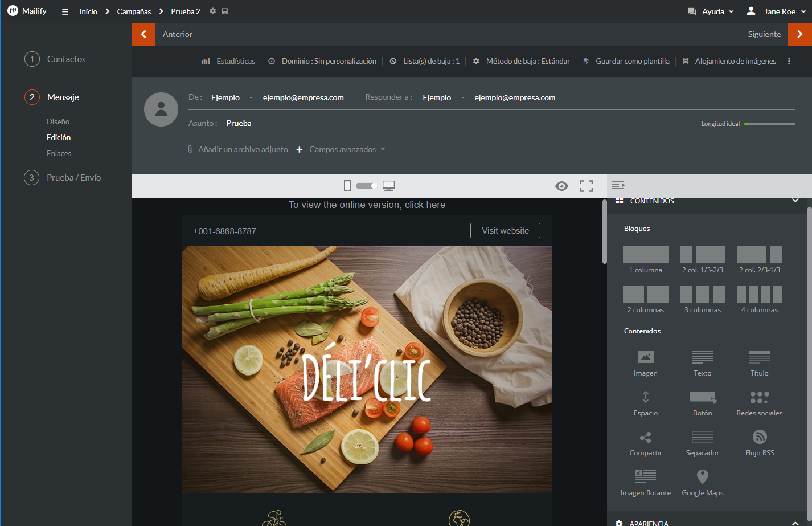Open Estadísticas settings
812x526 pixels.
coord(228,61)
